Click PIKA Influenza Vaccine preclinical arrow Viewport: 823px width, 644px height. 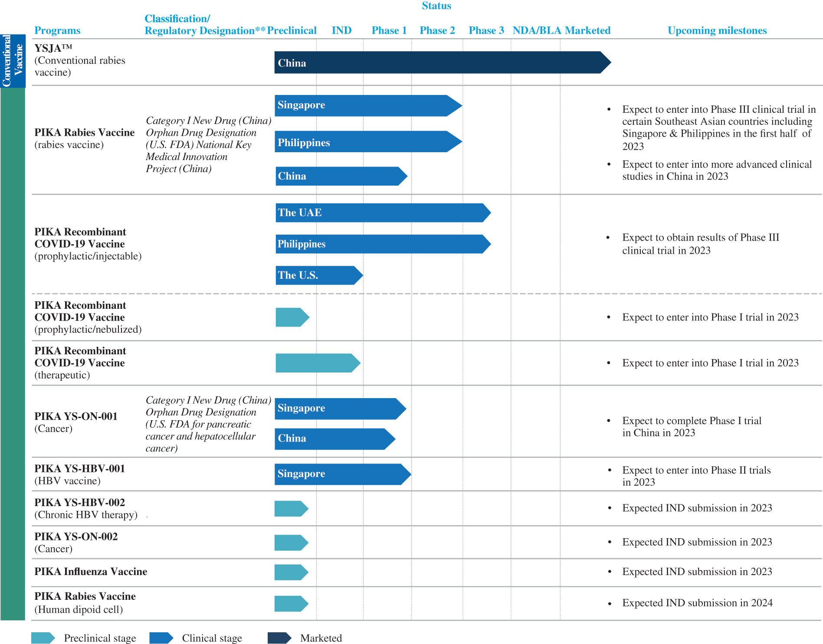tap(292, 572)
